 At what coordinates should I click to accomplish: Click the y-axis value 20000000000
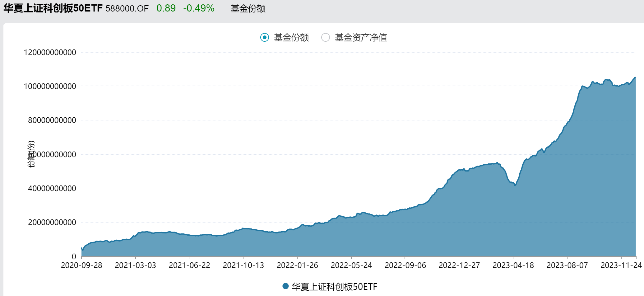(52, 223)
